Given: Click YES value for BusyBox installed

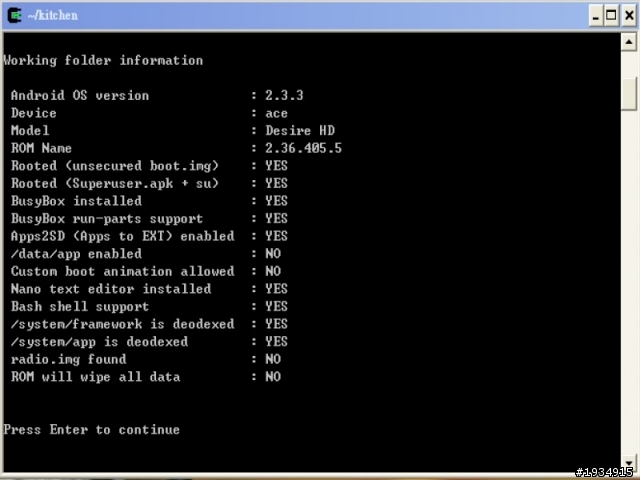Looking at the screenshot, I should pos(276,201).
